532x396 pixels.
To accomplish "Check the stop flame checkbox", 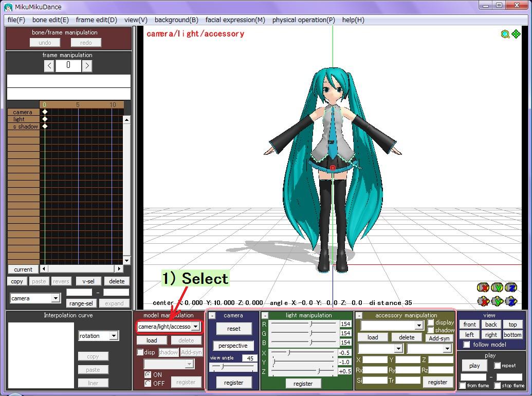I will click(498, 386).
